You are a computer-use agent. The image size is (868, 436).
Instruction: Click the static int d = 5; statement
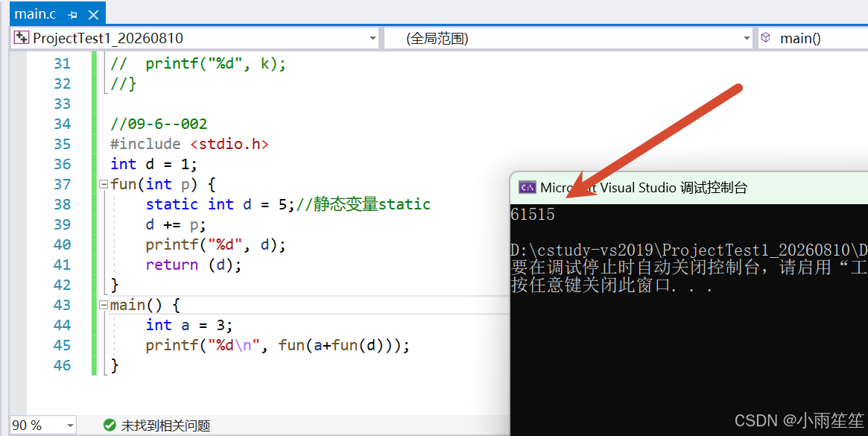pyautogui.click(x=221, y=204)
